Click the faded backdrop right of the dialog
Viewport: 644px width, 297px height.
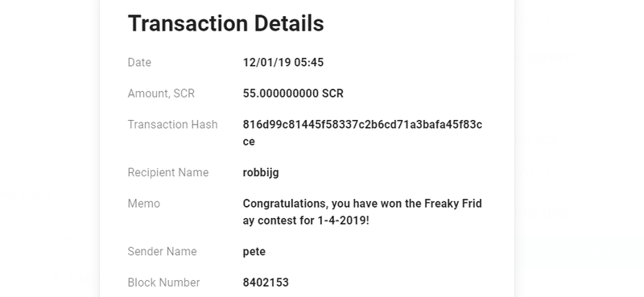click(x=579, y=148)
